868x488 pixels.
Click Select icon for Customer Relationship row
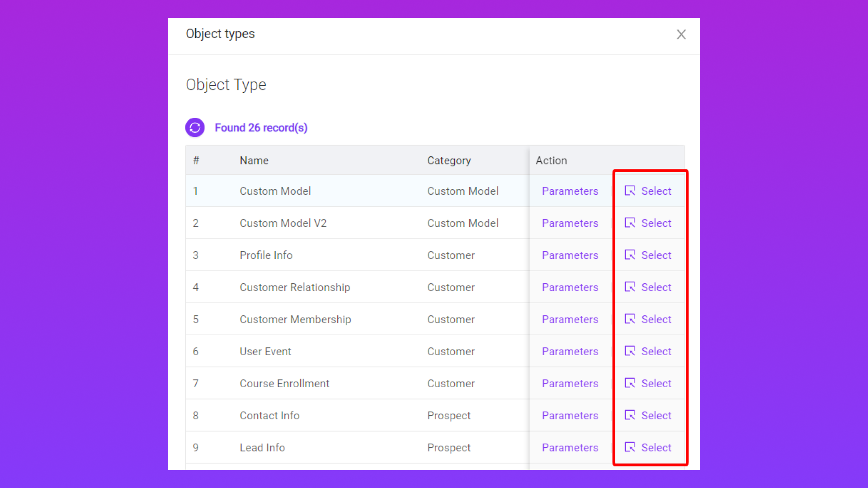630,287
